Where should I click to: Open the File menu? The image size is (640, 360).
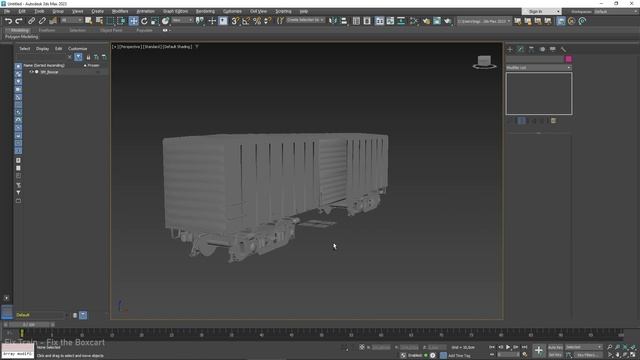7,11
